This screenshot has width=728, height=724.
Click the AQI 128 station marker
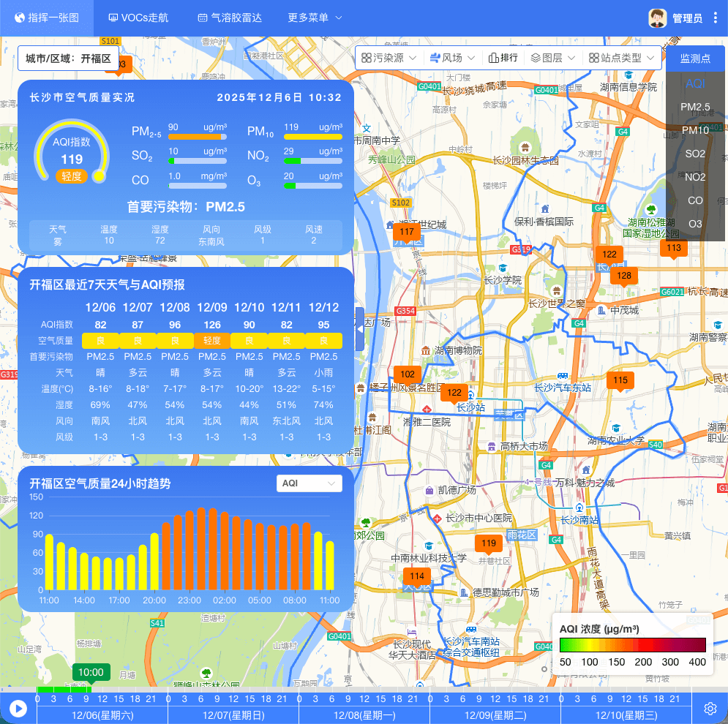coord(624,276)
